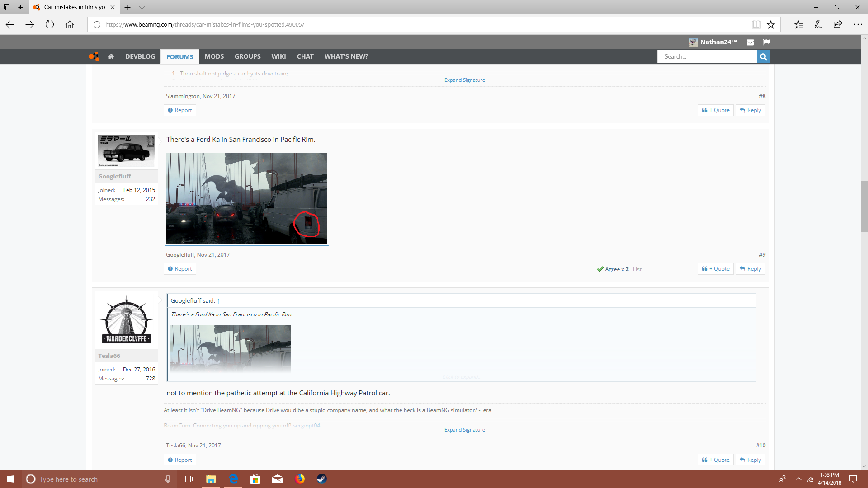The height and width of the screenshot is (488, 868).
Task: Open the WIKI tab
Action: pos(278,56)
